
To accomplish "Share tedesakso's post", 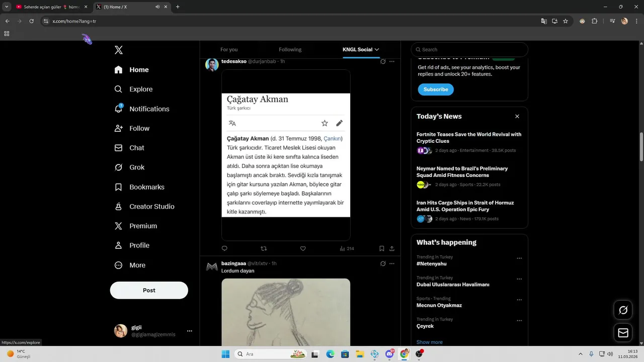I will (392, 248).
